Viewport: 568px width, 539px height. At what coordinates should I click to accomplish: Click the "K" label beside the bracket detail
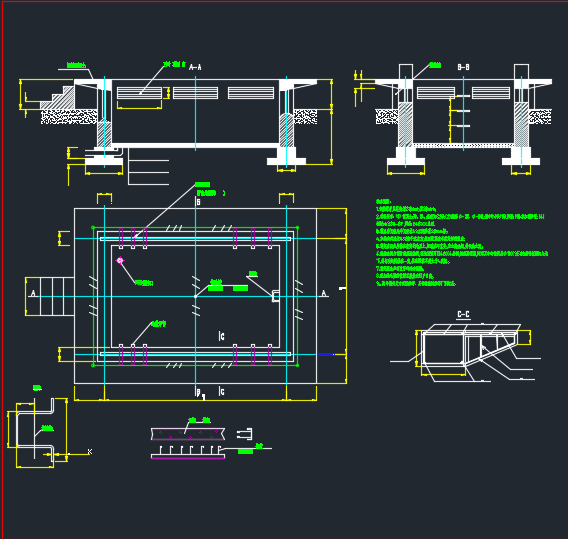(90, 451)
